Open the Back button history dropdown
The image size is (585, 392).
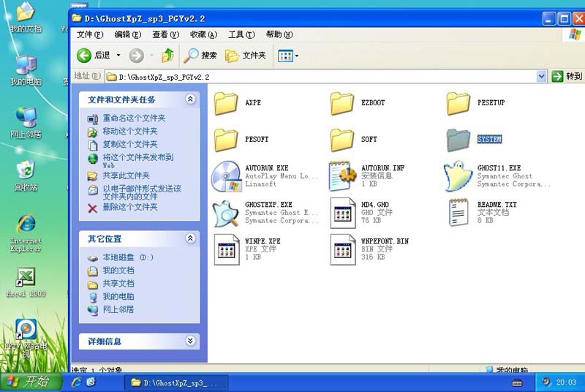(118, 56)
